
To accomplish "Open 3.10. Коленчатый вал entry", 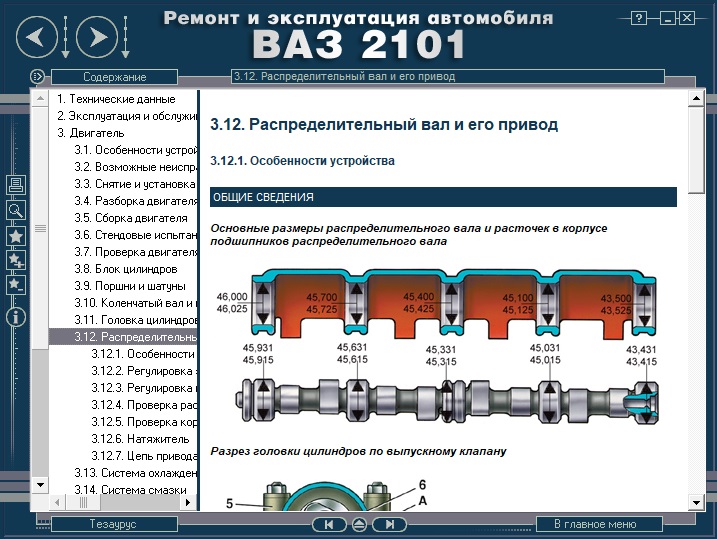I will tap(136, 303).
